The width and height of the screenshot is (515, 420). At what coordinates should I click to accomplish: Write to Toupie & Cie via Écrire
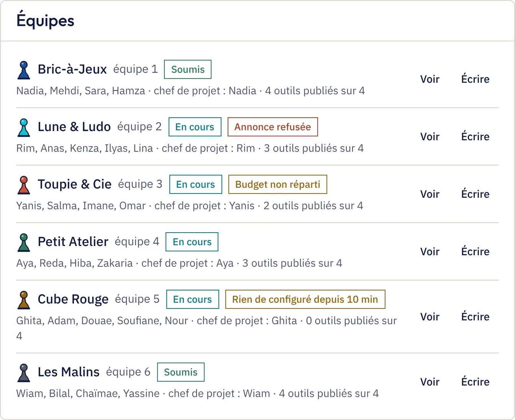point(475,194)
